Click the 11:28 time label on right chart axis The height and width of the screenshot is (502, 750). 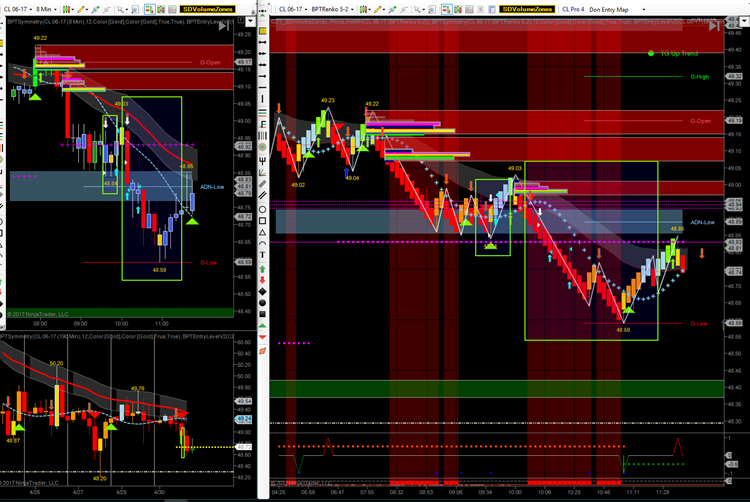coord(662,492)
